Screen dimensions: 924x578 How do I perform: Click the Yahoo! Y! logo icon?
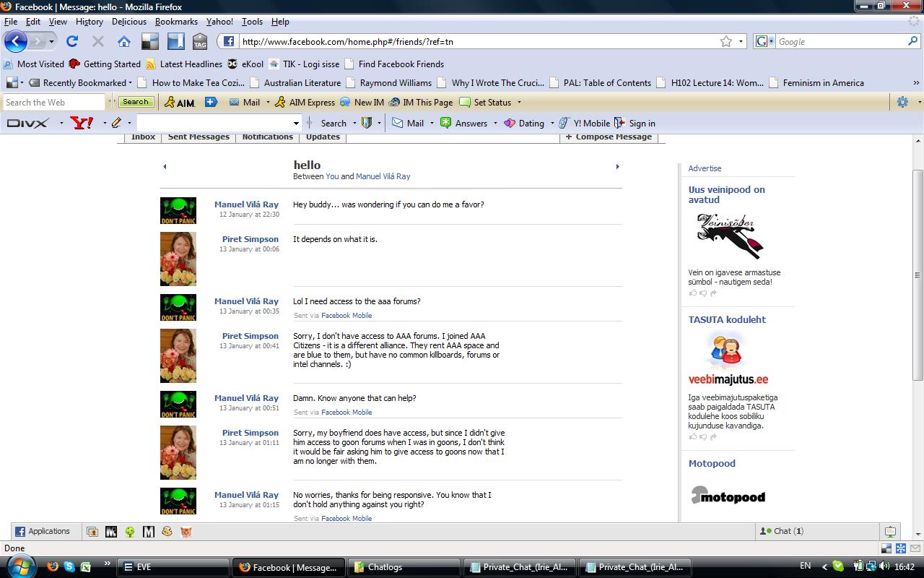[x=82, y=123]
